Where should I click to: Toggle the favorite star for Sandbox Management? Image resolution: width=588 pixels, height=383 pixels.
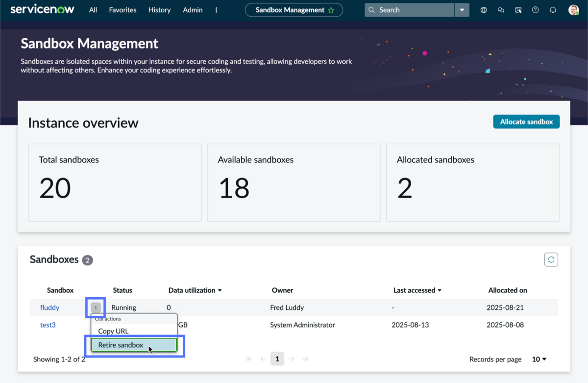[331, 10]
